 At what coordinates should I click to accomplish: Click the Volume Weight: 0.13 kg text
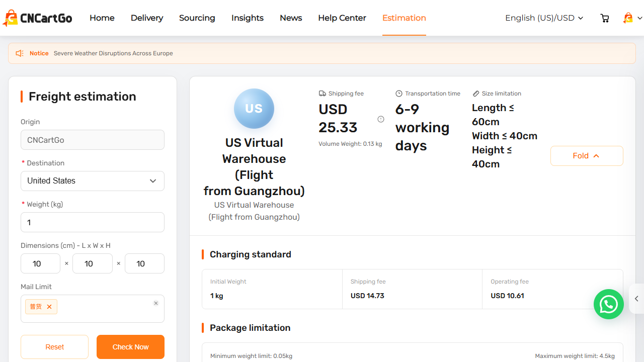coord(350,144)
